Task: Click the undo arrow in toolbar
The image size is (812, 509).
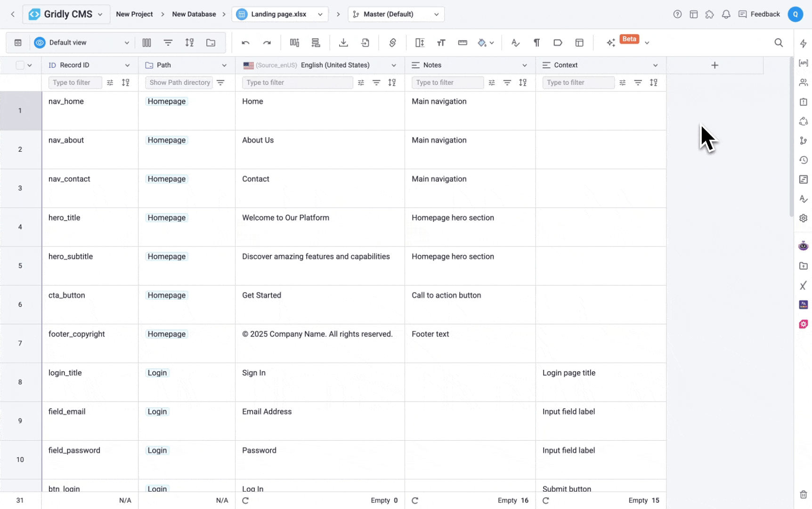Action: pyautogui.click(x=245, y=43)
